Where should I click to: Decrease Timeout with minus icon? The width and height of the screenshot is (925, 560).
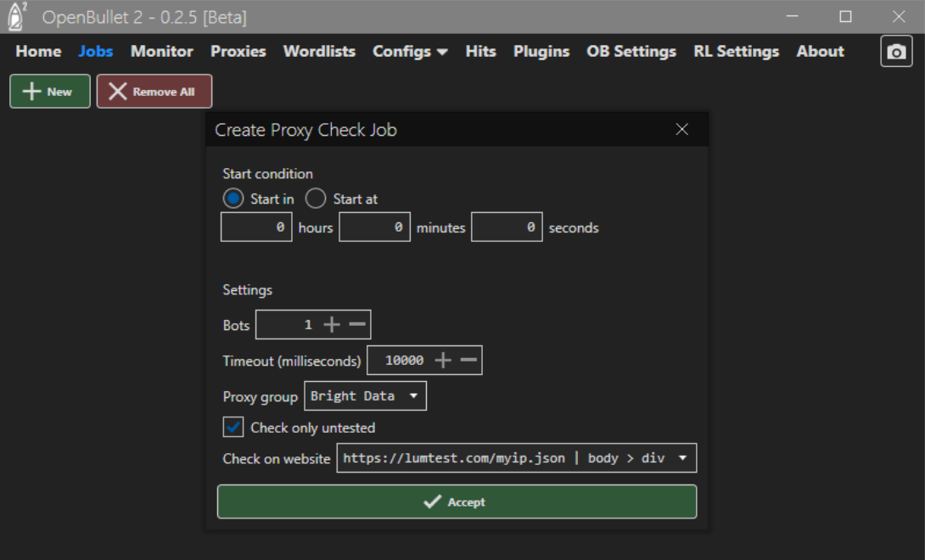coord(468,361)
